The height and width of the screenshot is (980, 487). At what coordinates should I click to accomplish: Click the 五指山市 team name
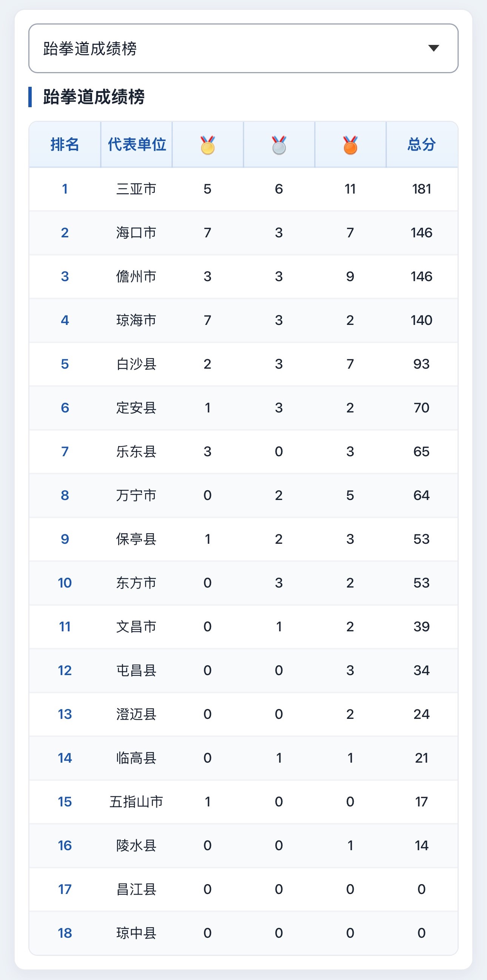tap(136, 802)
